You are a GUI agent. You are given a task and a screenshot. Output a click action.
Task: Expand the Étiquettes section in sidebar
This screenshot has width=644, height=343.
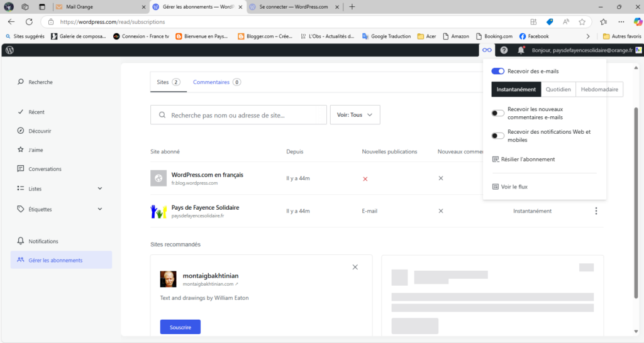100,209
